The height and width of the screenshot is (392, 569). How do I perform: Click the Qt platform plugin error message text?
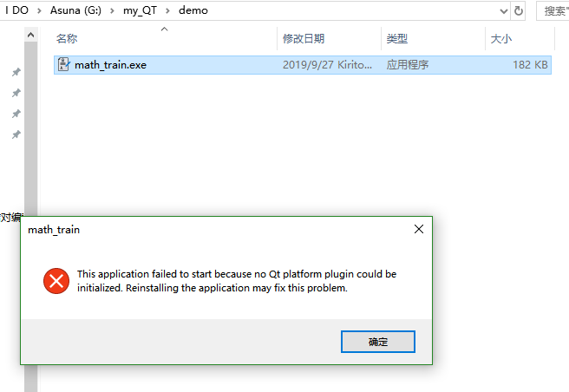pos(237,281)
